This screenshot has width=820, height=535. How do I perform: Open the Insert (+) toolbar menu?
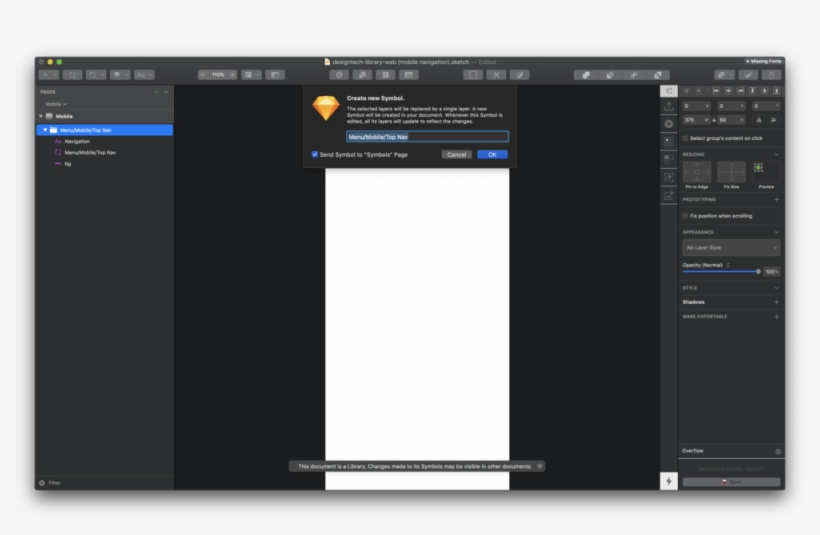48,75
